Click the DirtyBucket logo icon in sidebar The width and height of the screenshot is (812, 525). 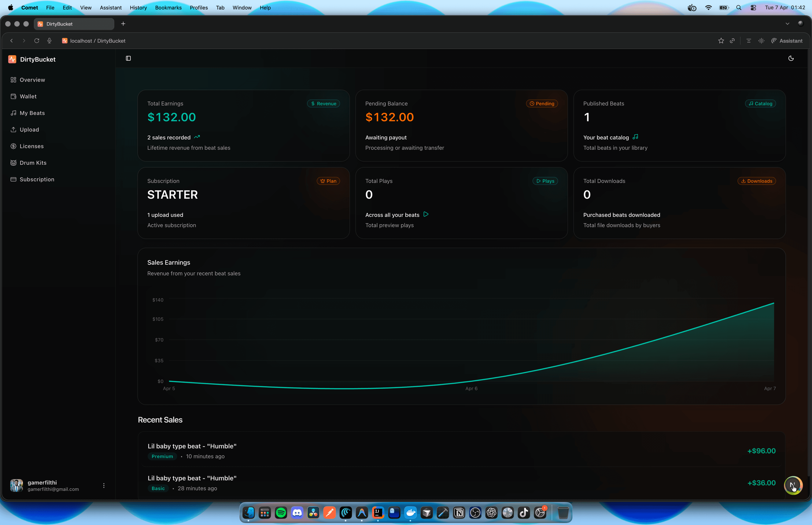click(12, 59)
